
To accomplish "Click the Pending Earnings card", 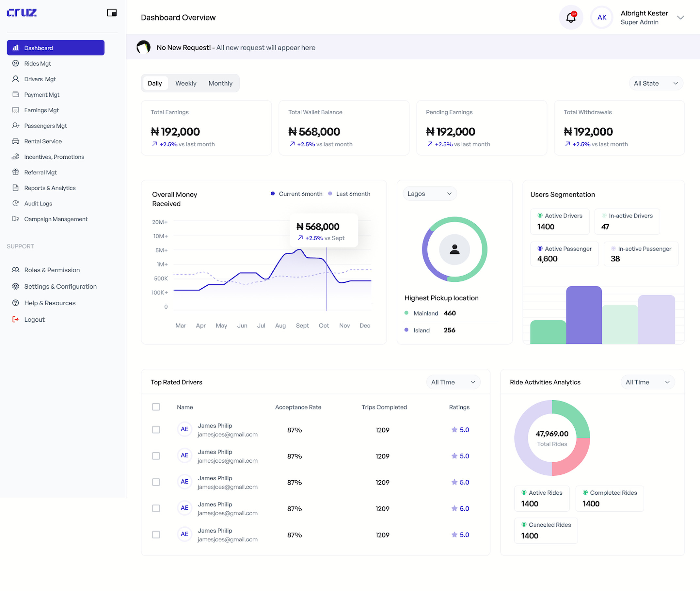I will coord(482,128).
